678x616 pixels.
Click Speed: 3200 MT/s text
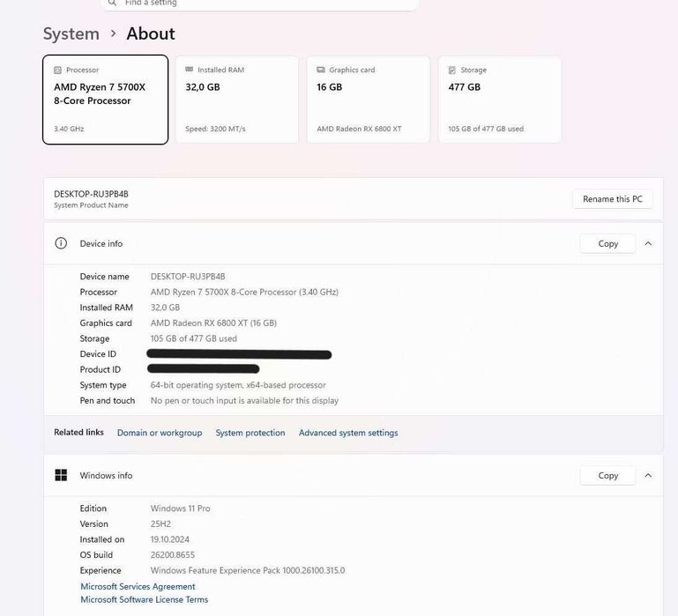click(x=215, y=129)
